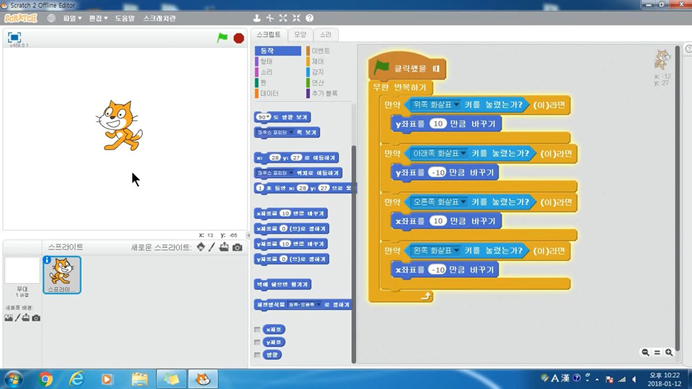Viewport: 692px width, 389px height.
Task: Enable the 방향 stage monitor checkbox
Action: 257,355
